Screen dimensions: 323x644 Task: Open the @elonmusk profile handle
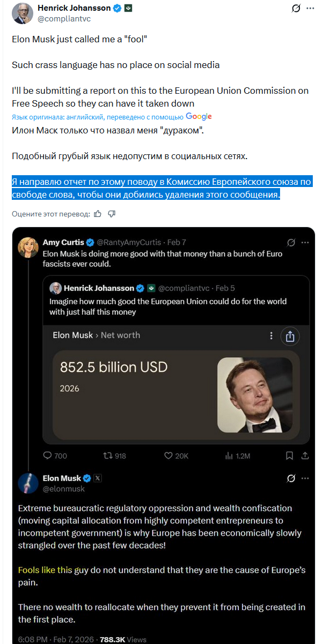[x=64, y=489]
